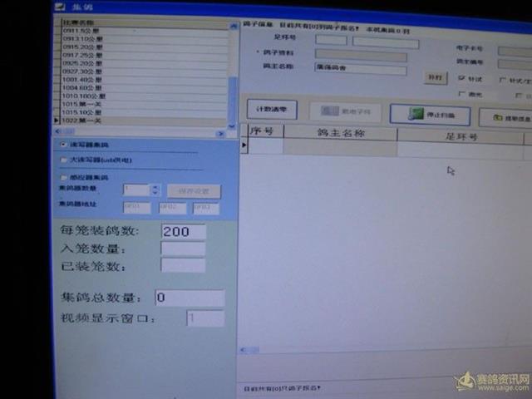Click the row pointer arrow in the results grid
This screenshot has height=399, width=532.
click(x=244, y=145)
